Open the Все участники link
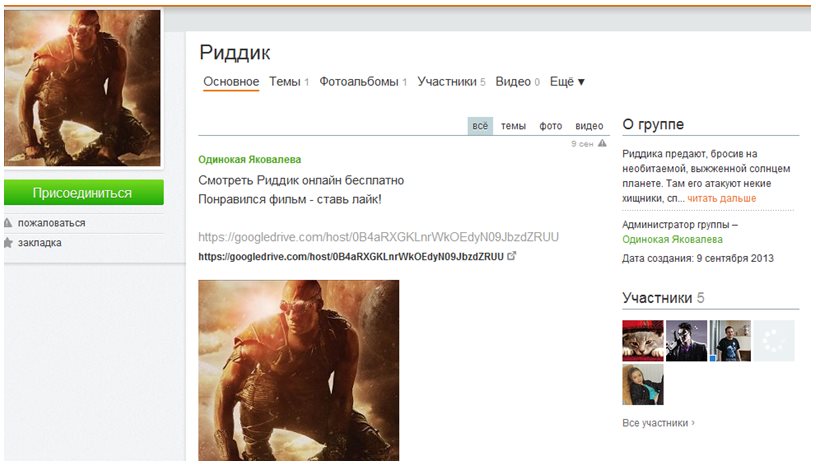The height and width of the screenshot is (464, 816). (x=658, y=423)
